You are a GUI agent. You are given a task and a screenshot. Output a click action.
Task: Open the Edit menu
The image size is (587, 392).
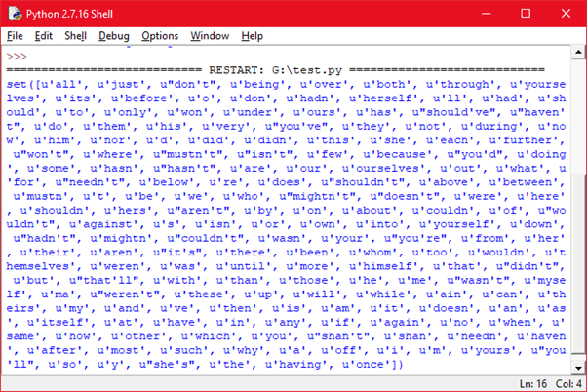(44, 36)
